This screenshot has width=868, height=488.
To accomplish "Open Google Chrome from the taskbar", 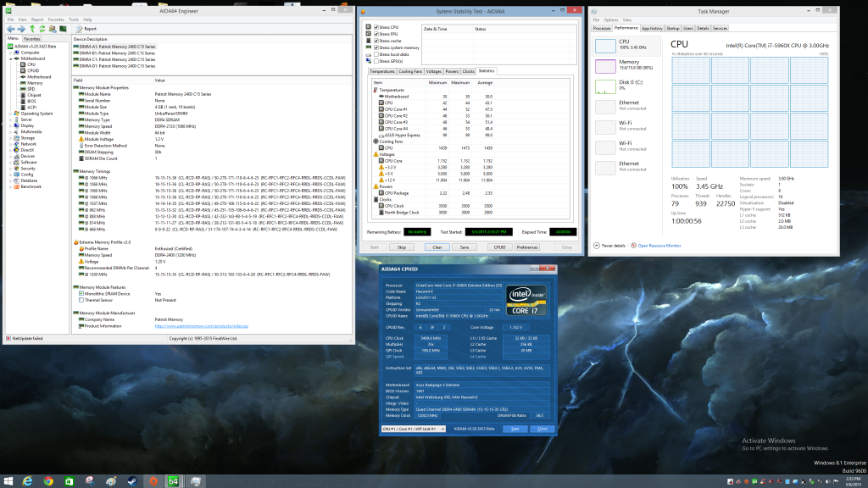I will point(48,481).
